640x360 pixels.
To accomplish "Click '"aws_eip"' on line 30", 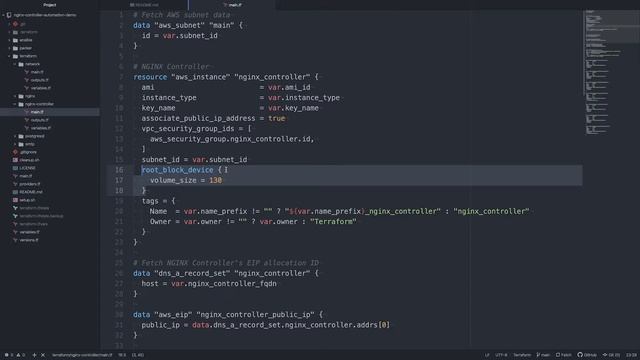I will coord(173,314).
